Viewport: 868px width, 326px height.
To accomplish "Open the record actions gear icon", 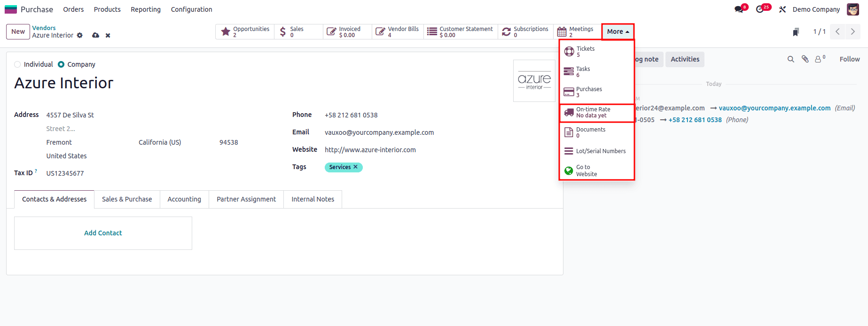I will [80, 35].
